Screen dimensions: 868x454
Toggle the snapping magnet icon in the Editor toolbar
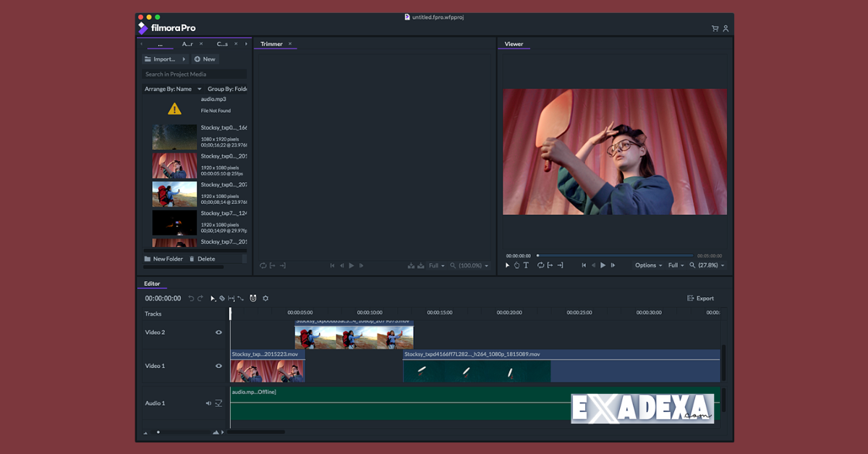252,298
